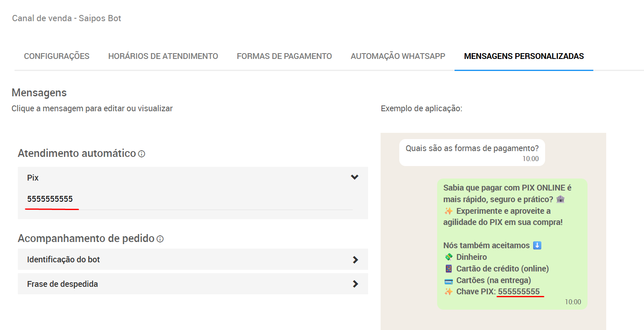Click the blue down-arrow emoji in preview
The image size is (644, 330).
[537, 245]
